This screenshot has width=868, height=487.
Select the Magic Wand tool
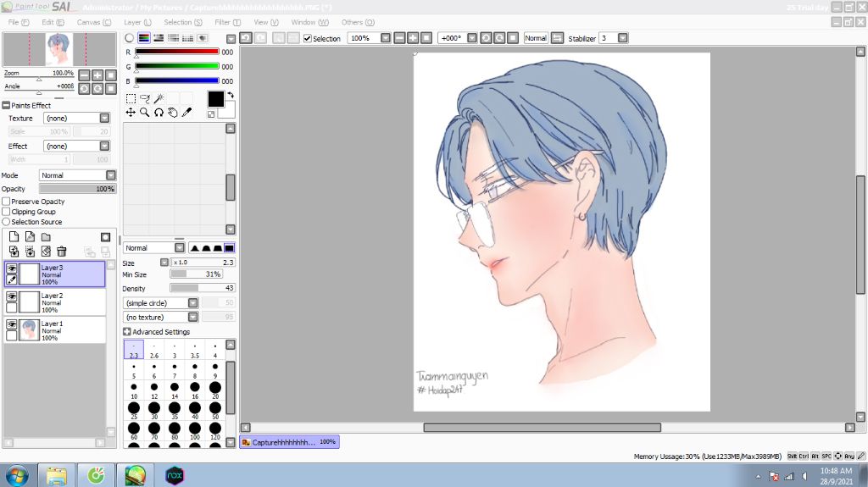point(159,98)
